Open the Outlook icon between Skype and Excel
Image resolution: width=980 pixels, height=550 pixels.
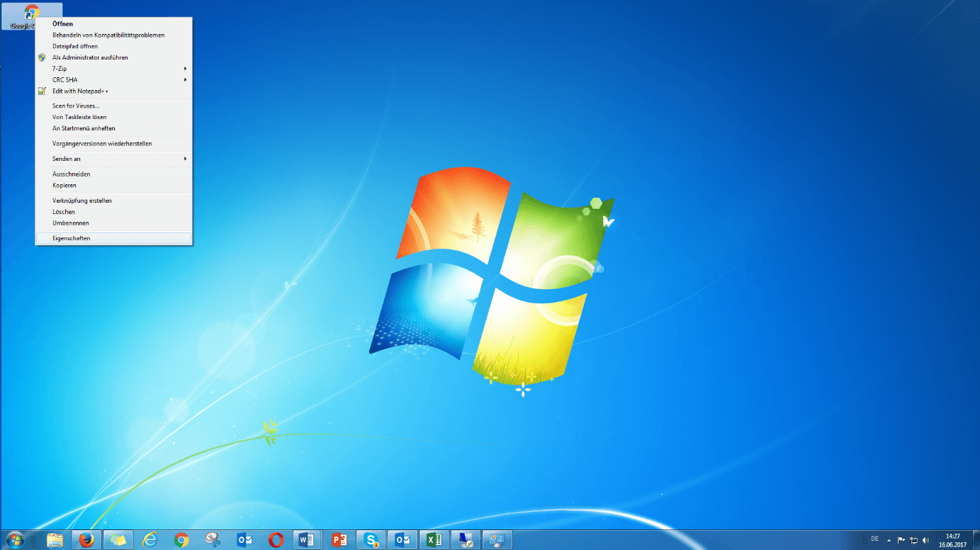[402, 540]
